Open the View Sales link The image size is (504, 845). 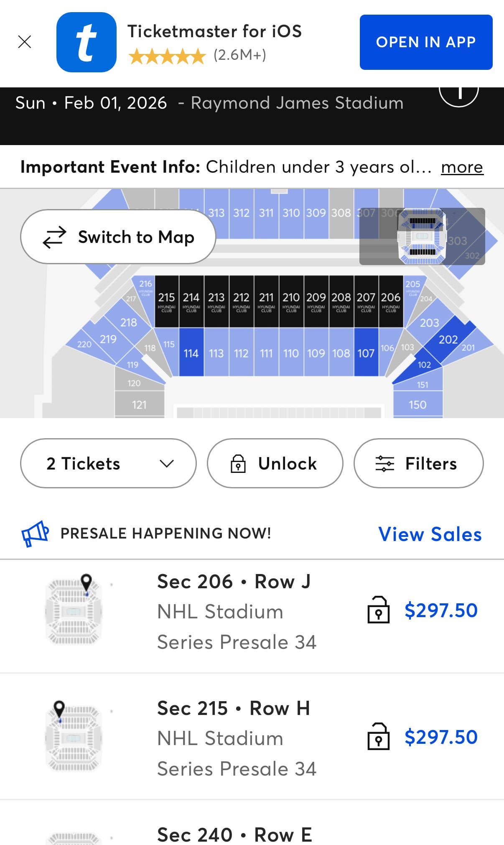pos(430,534)
